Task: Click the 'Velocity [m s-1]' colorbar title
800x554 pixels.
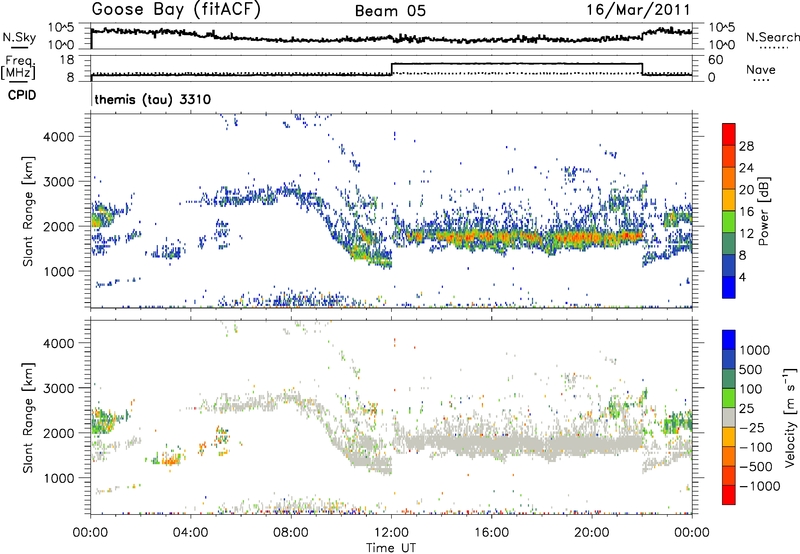Action: click(790, 417)
